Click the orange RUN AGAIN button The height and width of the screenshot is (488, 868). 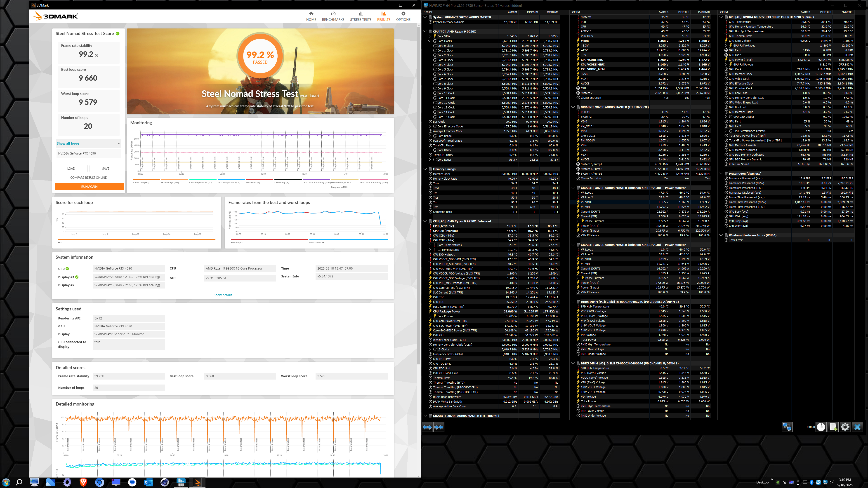click(89, 187)
